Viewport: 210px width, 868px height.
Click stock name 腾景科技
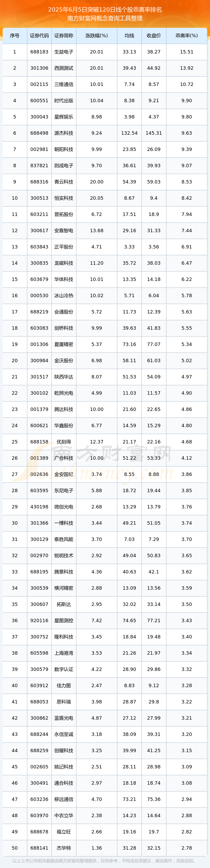click(64, 572)
